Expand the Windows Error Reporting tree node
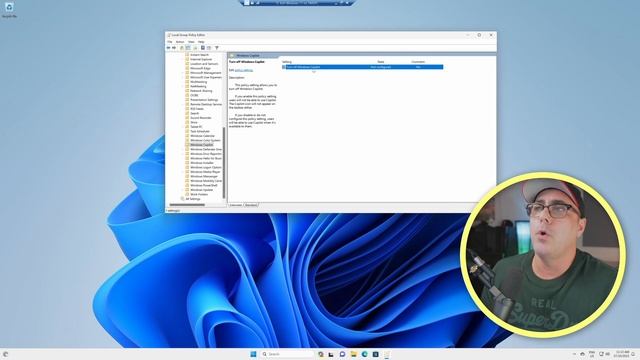 183,154
